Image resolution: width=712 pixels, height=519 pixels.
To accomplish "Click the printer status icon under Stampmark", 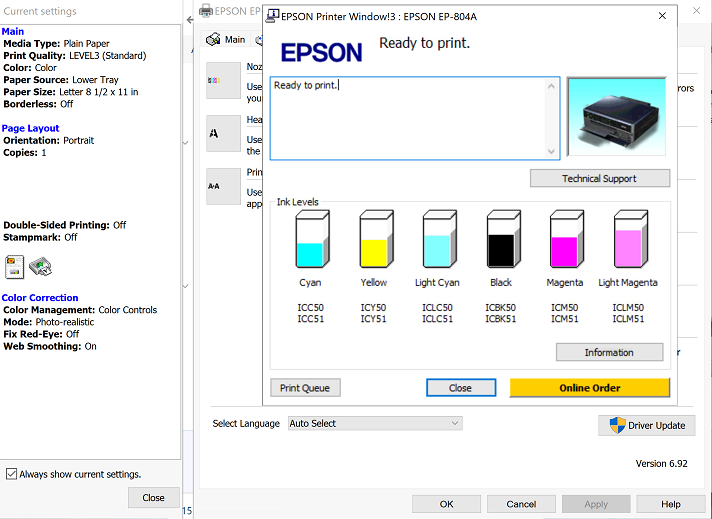I will pos(40,267).
